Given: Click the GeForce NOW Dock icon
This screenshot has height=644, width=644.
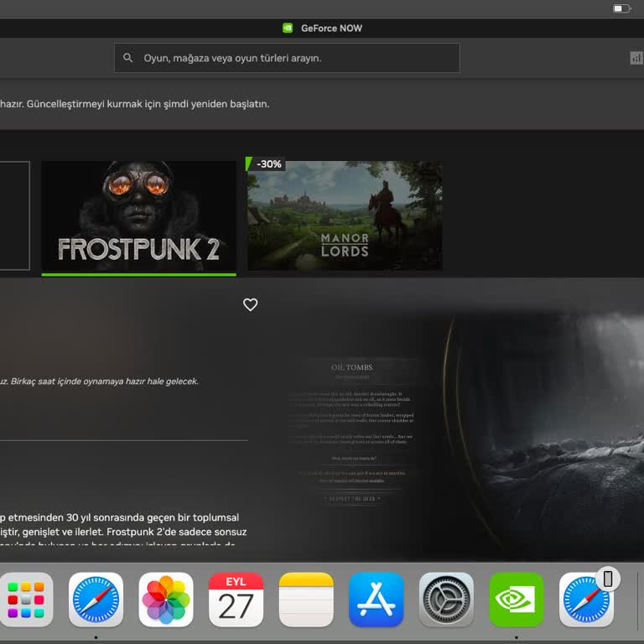Looking at the screenshot, I should (x=517, y=600).
